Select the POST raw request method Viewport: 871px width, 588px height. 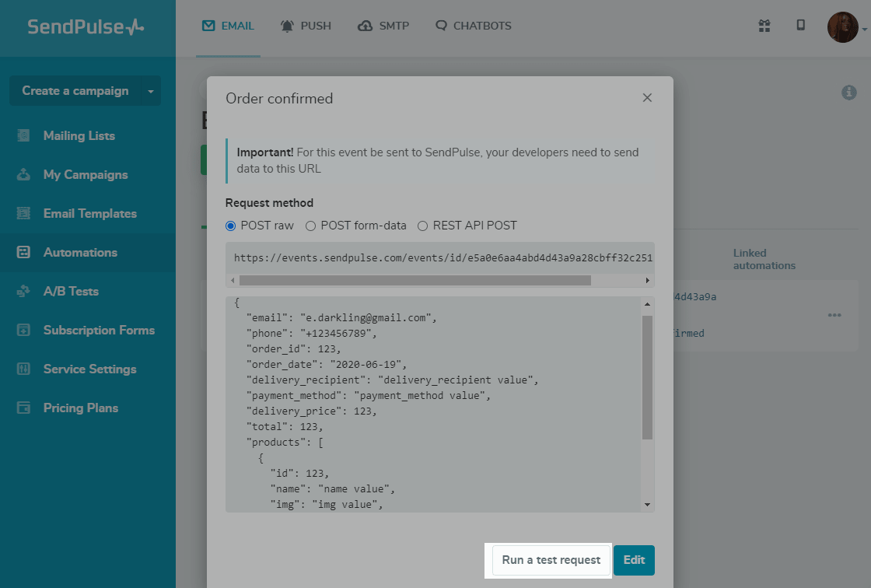tap(230, 226)
